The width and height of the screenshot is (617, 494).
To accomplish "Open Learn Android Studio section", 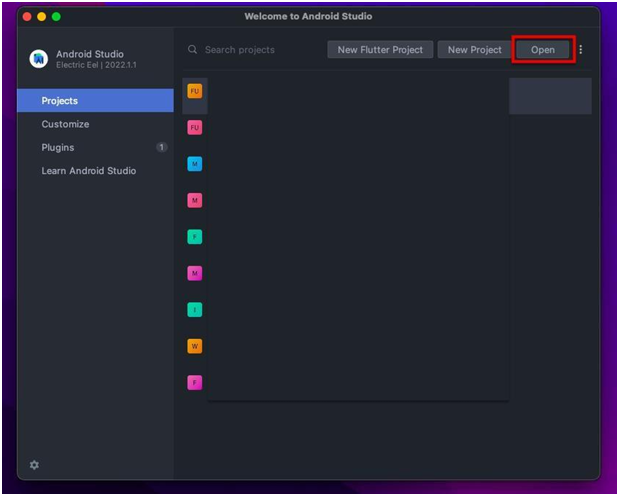I will point(89,171).
